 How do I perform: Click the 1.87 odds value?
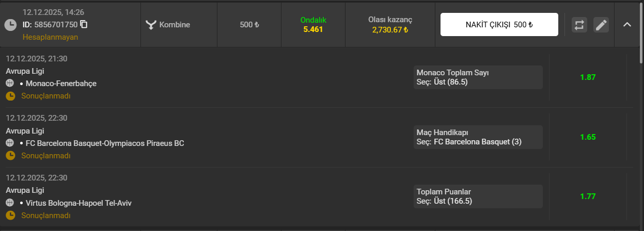[588, 77]
